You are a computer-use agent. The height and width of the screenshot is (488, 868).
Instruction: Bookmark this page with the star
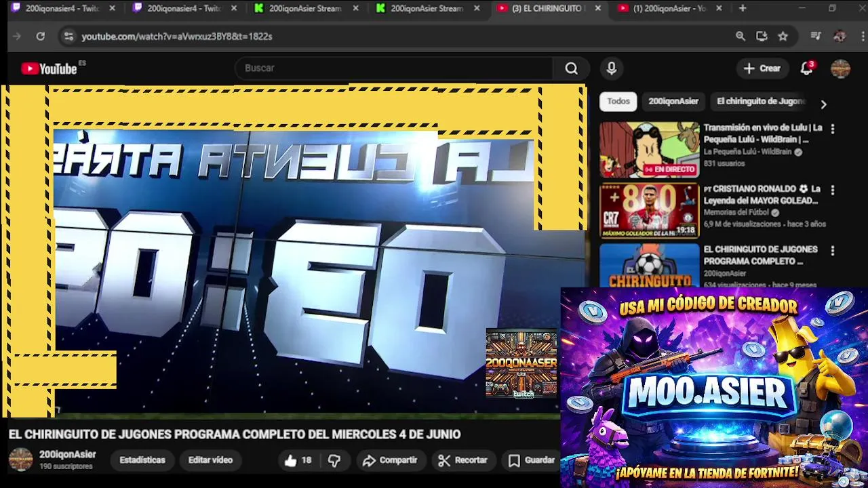point(783,37)
